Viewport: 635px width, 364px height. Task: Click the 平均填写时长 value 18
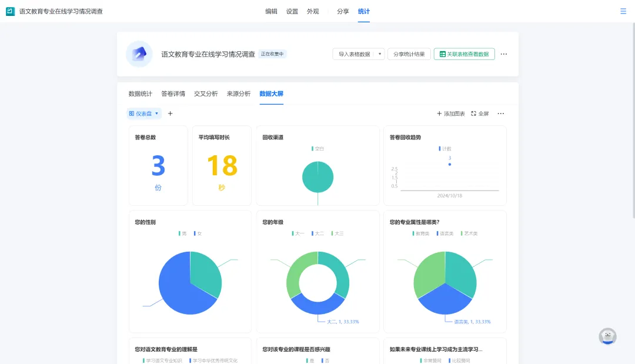222,166
